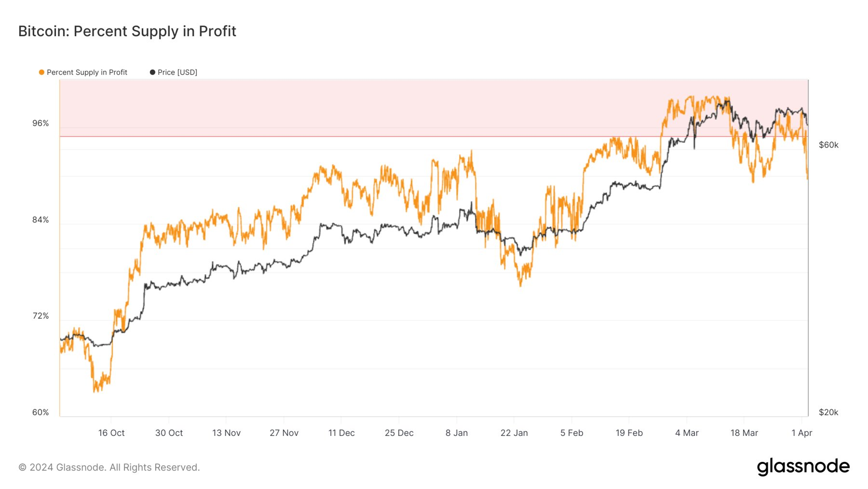Click the $20k price axis label
868x489 pixels.
[x=828, y=412]
